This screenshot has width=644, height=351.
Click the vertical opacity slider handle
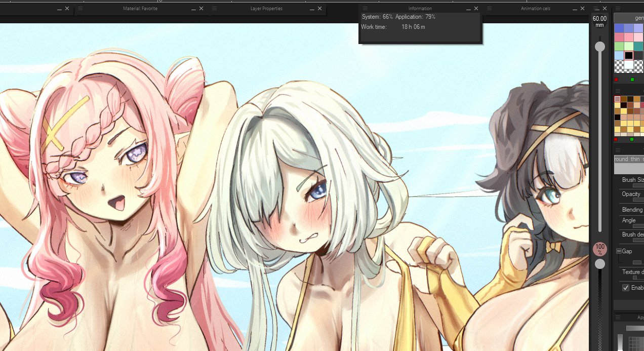coord(600,264)
